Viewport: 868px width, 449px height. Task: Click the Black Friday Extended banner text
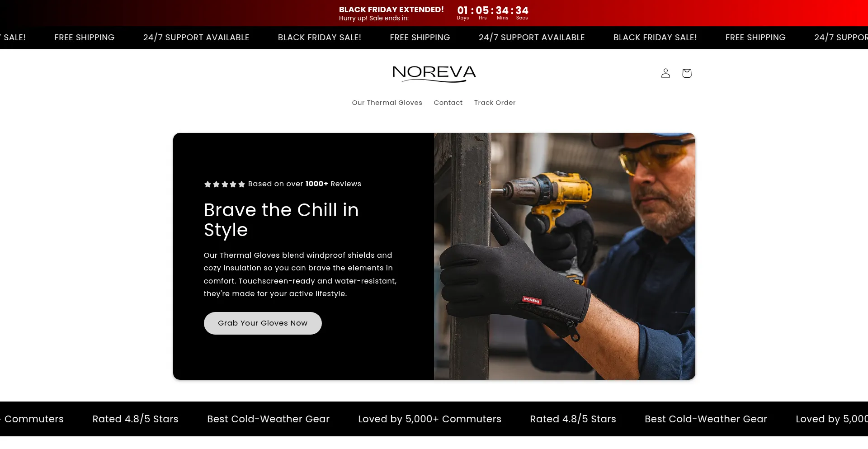pyautogui.click(x=392, y=9)
